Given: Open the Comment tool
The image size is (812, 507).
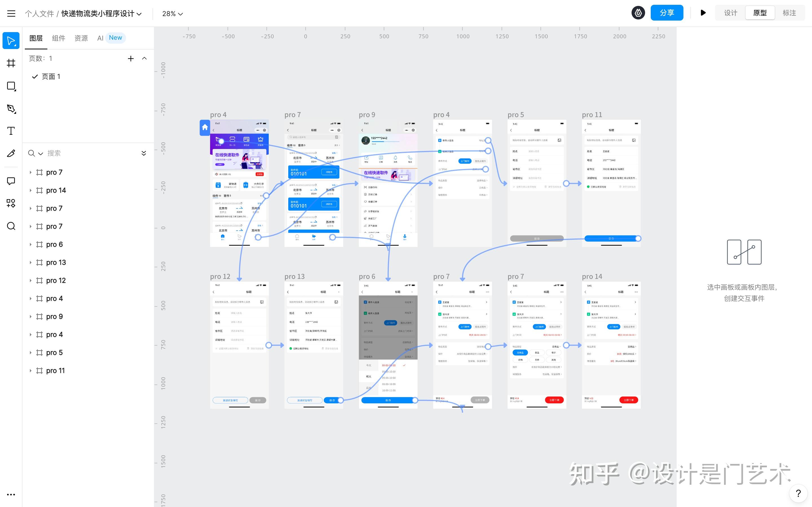Looking at the screenshot, I should tap(11, 181).
